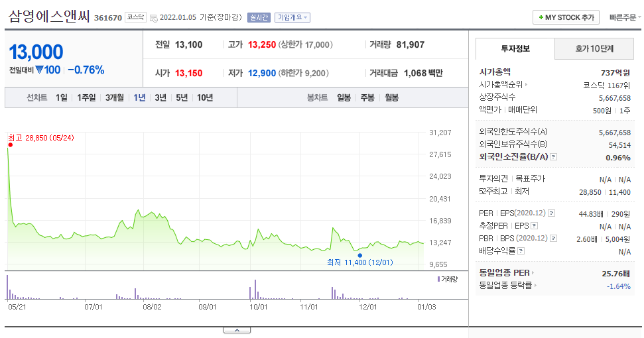
Task: Click the 동일업종 PER value 25.76배
Action: coord(615,274)
